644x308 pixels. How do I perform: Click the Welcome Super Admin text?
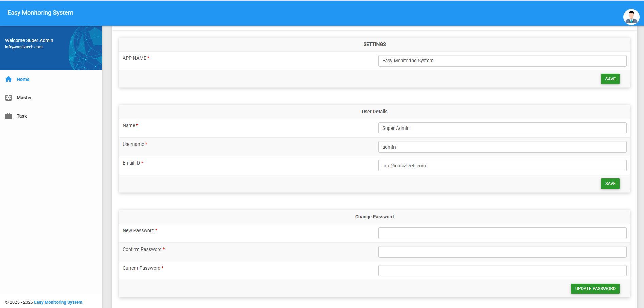coord(29,40)
